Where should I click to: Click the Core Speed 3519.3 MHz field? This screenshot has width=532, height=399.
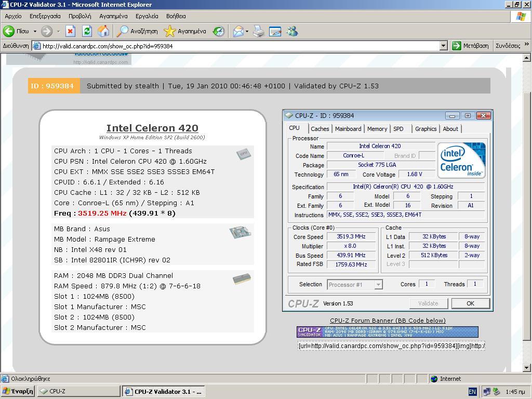click(x=351, y=236)
